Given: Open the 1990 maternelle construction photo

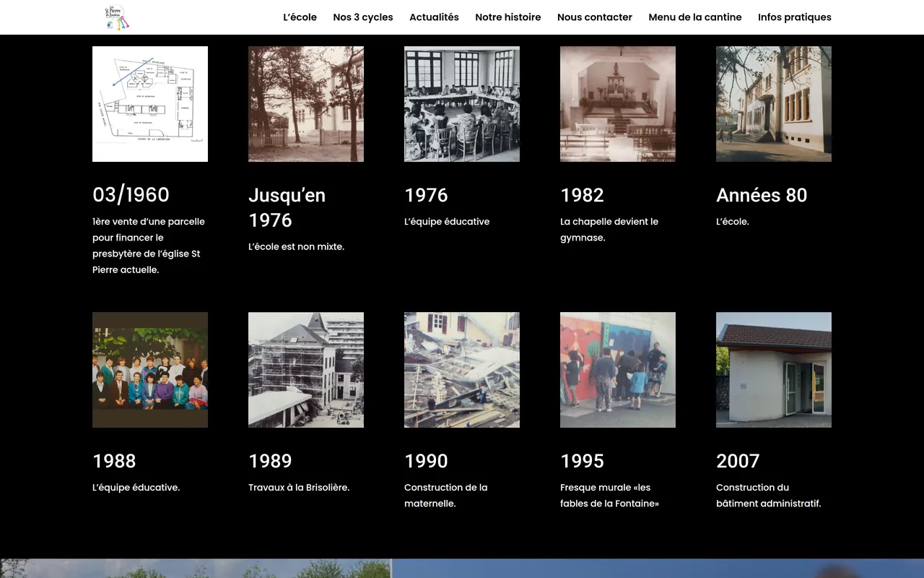Looking at the screenshot, I should [462, 370].
